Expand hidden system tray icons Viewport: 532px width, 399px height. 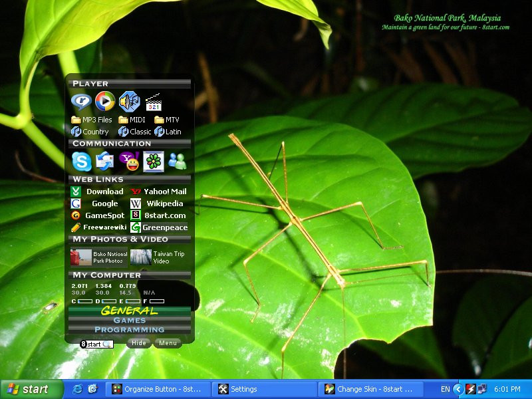pyautogui.click(x=458, y=389)
